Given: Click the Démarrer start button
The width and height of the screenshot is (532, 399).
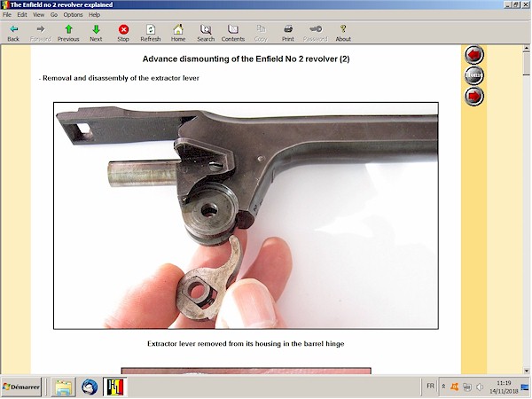Looking at the screenshot, I should [21, 387].
